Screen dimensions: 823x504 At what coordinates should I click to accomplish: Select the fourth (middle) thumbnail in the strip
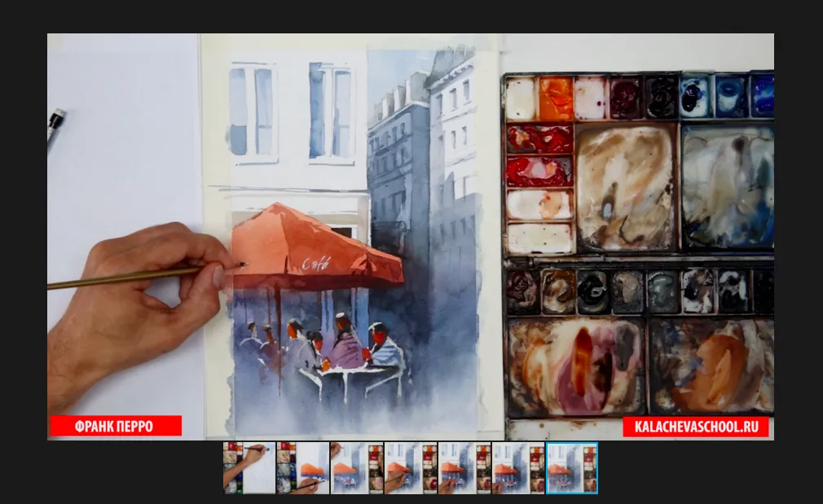410,467
